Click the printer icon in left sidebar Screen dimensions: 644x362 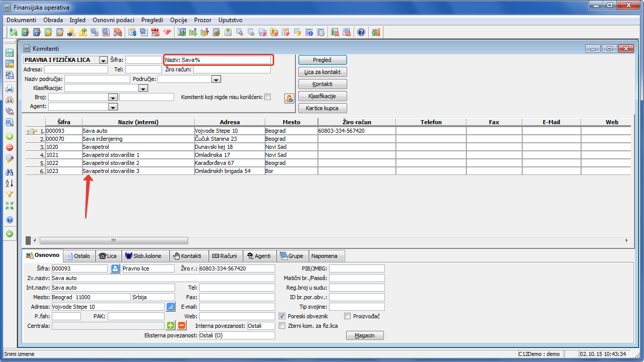9,89
